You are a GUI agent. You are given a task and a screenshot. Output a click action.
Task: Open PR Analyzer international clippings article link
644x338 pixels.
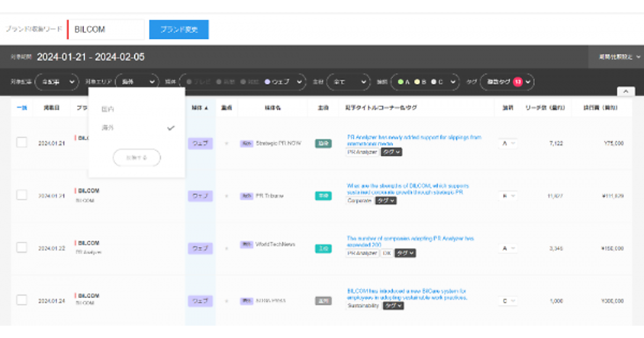(414, 141)
